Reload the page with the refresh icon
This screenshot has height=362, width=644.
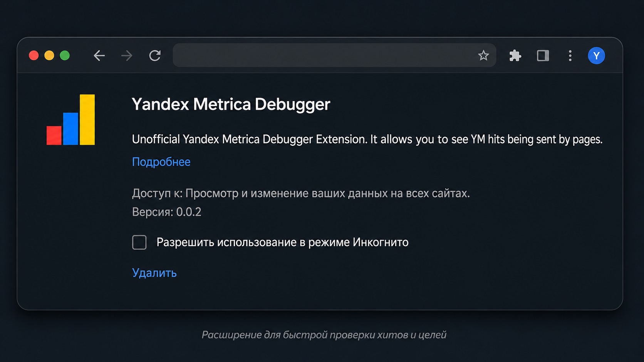[x=155, y=56]
